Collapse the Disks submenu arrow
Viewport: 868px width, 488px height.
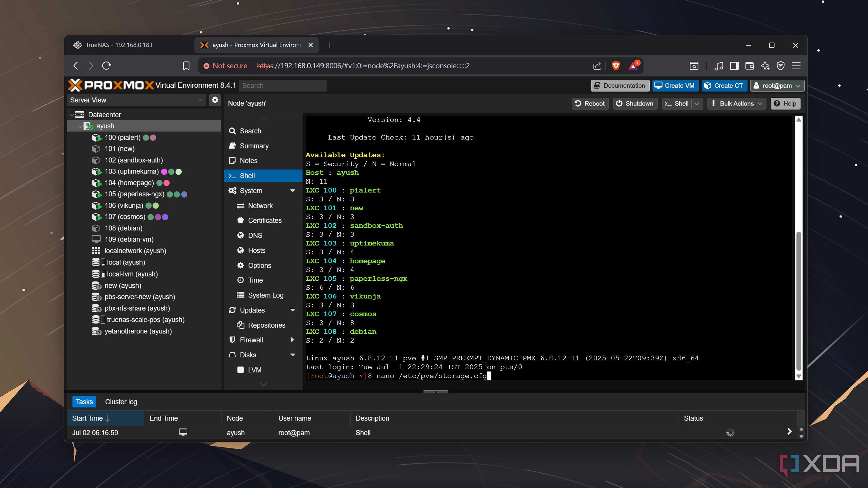[x=292, y=355]
